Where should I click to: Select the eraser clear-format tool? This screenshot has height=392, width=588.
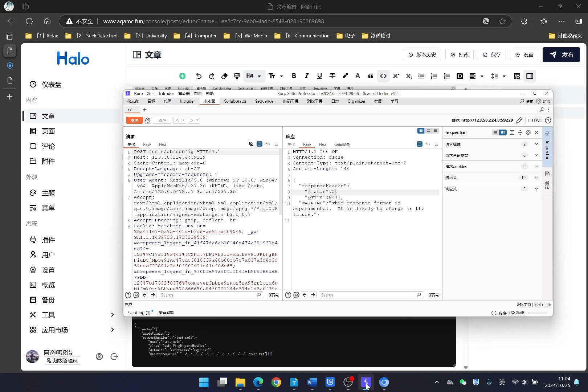224,76
